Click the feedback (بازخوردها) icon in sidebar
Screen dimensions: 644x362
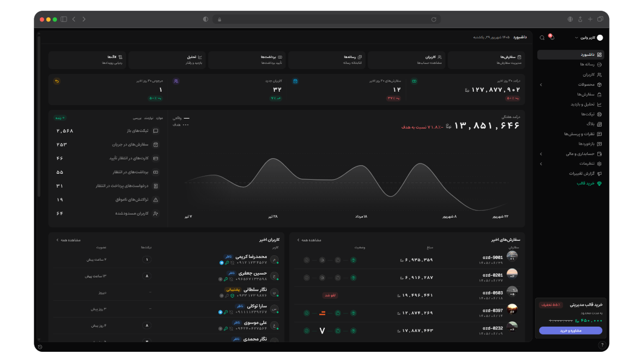[x=599, y=144]
